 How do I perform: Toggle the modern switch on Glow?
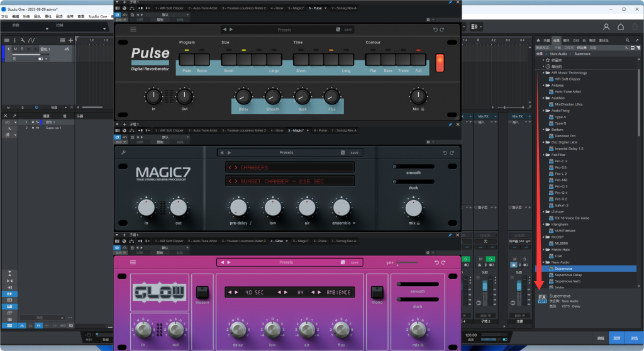point(202,292)
